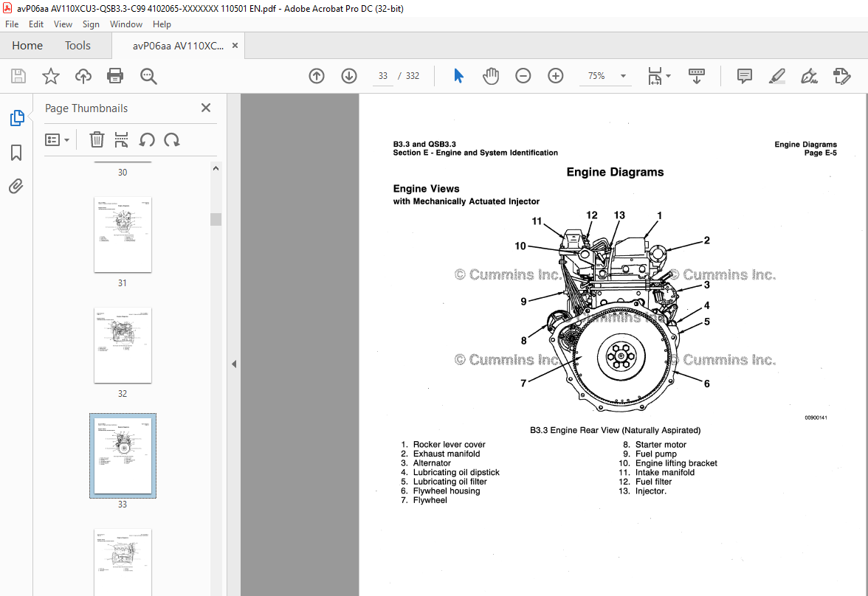Click the 'Page E-5' header text
This screenshot has width=868, height=596.
pyautogui.click(x=821, y=153)
